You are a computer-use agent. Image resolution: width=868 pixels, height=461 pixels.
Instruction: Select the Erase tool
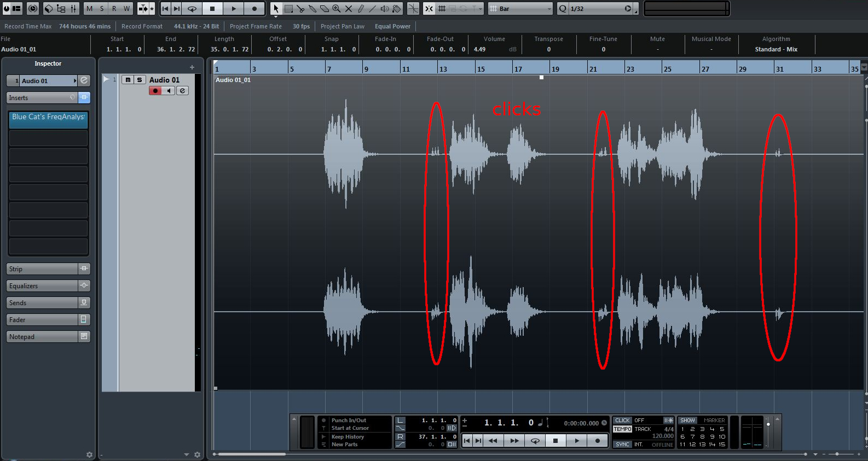325,9
